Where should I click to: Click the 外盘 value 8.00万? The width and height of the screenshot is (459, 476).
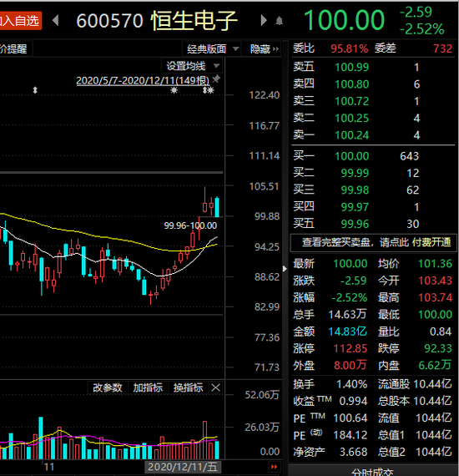tap(350, 365)
